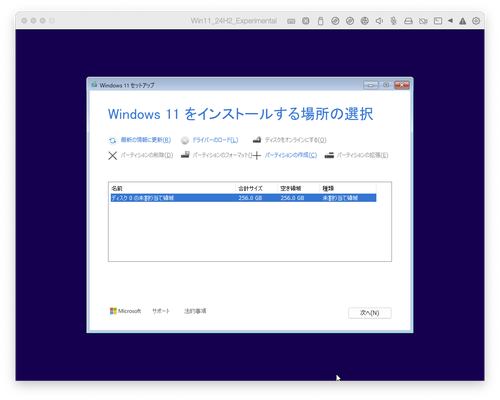The image size is (500, 400).
Task: Click the 合計サイズ column header
Action: tap(256, 189)
